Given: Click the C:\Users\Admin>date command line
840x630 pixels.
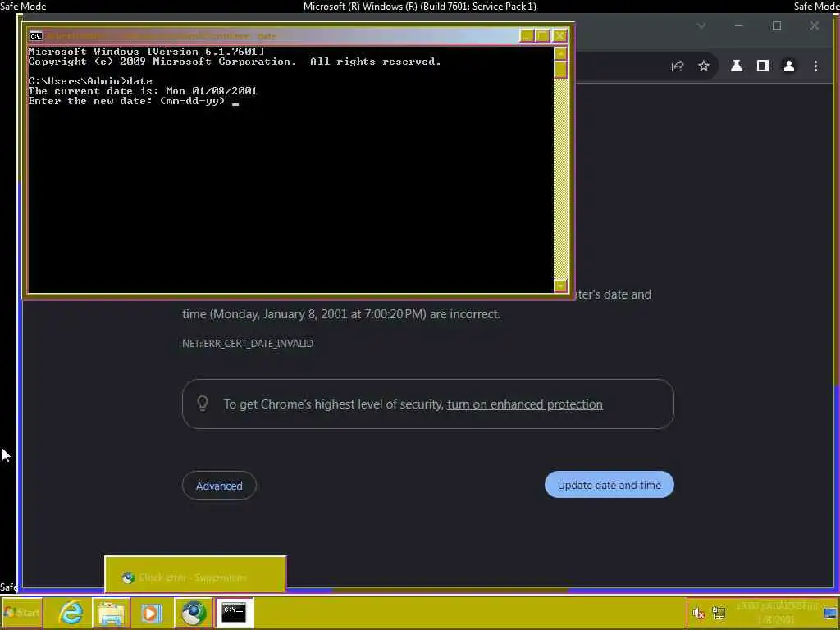Looking at the screenshot, I should (90, 81).
